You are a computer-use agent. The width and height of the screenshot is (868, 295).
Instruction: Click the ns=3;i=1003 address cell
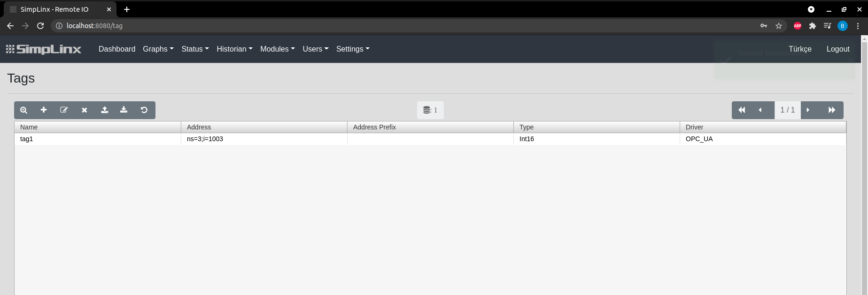point(264,139)
